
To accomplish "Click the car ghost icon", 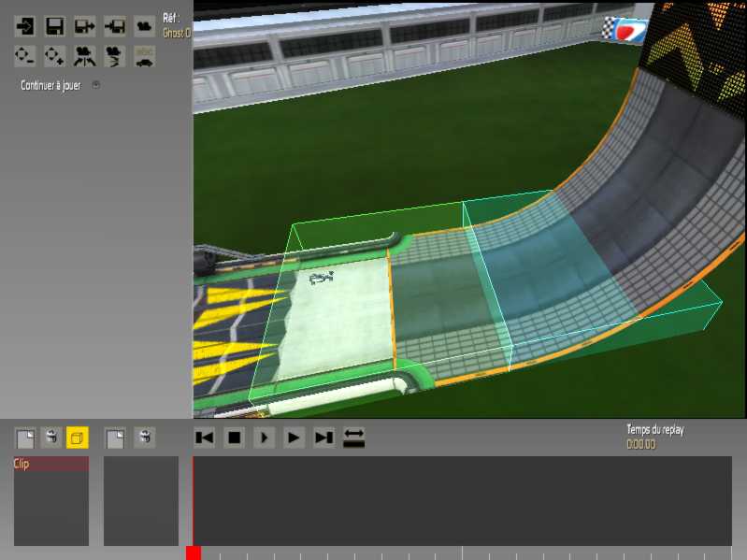I will [x=144, y=56].
